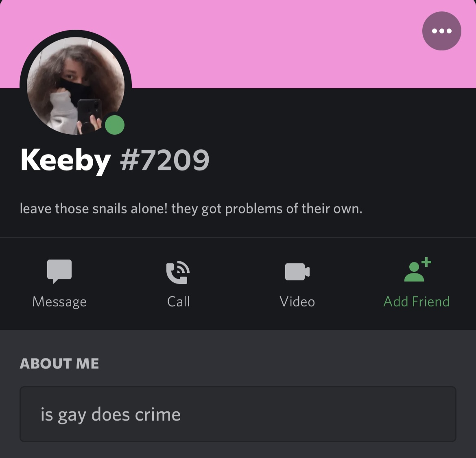Click the word 'snails' in the status
This screenshot has height=458, width=476.
click(109, 209)
